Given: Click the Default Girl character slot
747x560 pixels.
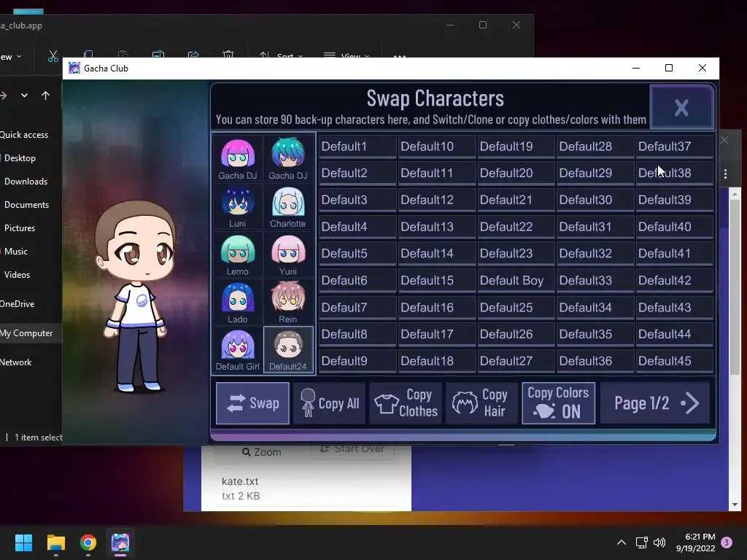Looking at the screenshot, I should [237, 349].
